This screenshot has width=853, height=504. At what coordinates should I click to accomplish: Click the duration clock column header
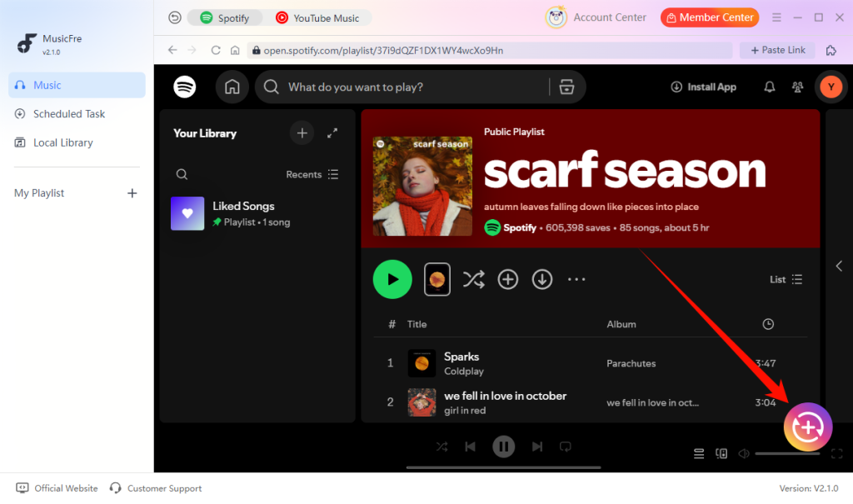tap(768, 324)
